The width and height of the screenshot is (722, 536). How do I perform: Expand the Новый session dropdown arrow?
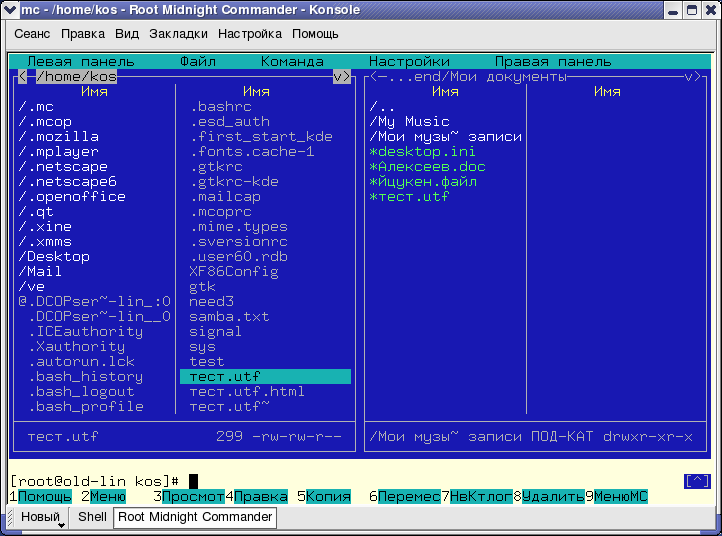(x=61, y=523)
